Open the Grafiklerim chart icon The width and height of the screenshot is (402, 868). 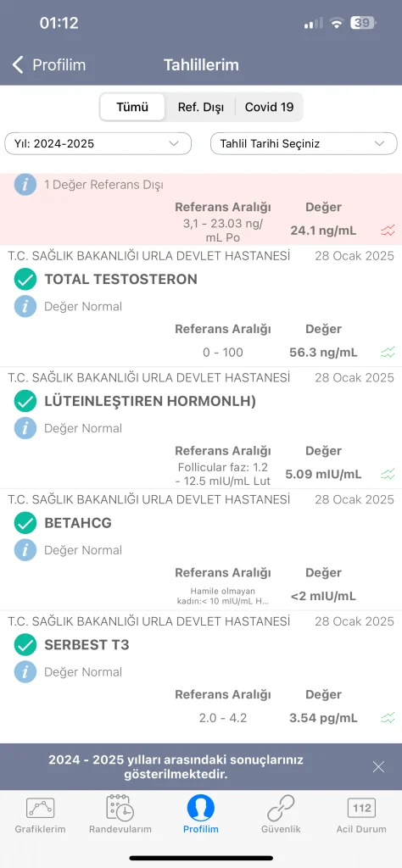40,808
